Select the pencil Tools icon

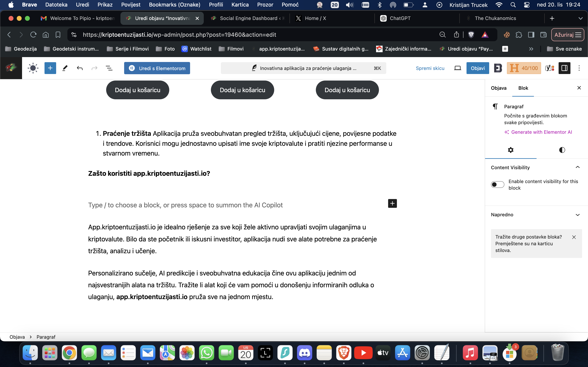[65, 68]
